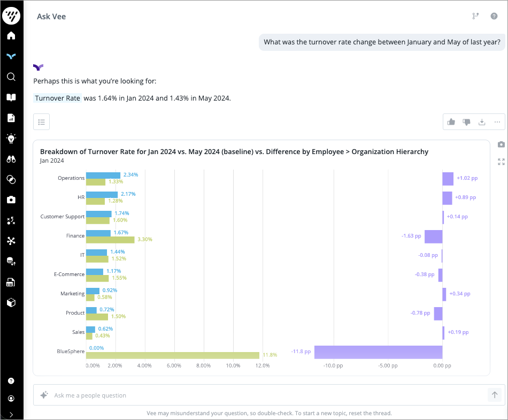This screenshot has width=508, height=420.
Task: Click the BlueSphere 11.8% May bar
Action: pos(173,355)
